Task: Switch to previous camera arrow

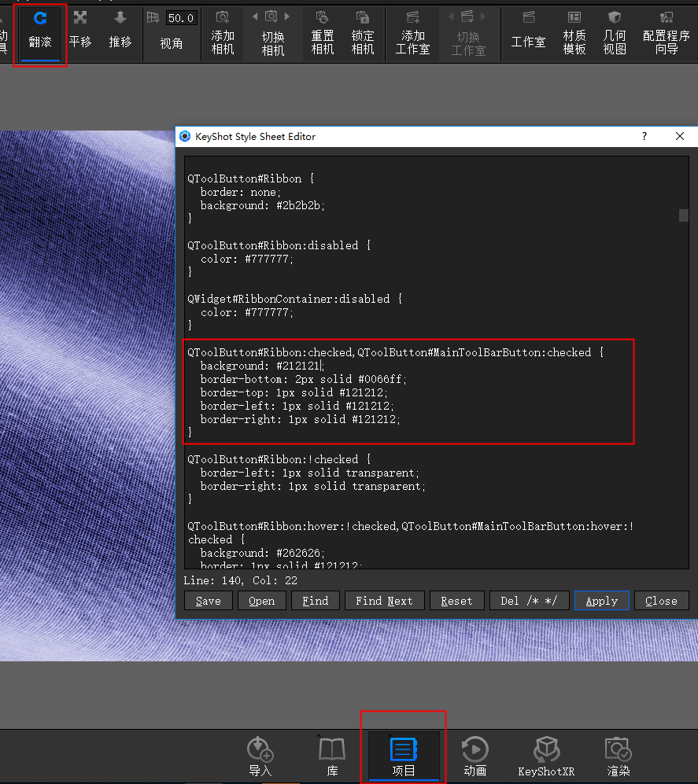Action: click(x=255, y=17)
